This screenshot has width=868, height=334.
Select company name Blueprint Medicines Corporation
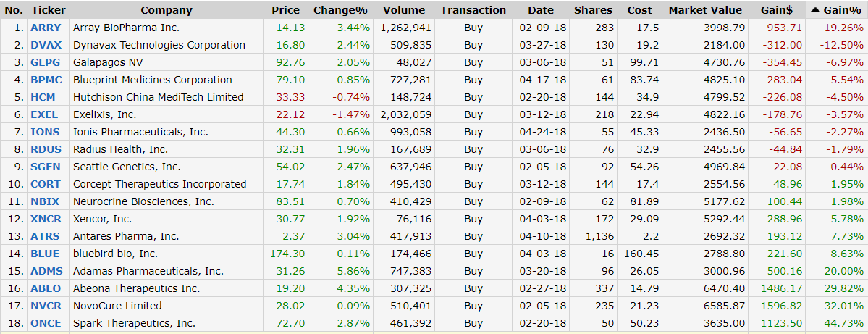pos(153,80)
